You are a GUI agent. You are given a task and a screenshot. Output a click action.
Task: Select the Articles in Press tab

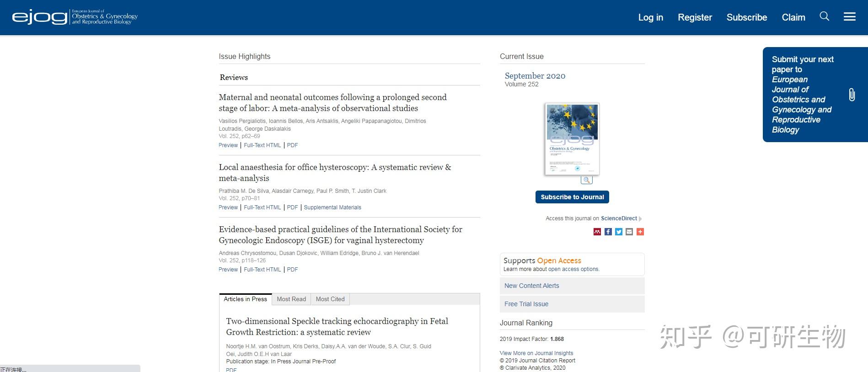click(245, 299)
